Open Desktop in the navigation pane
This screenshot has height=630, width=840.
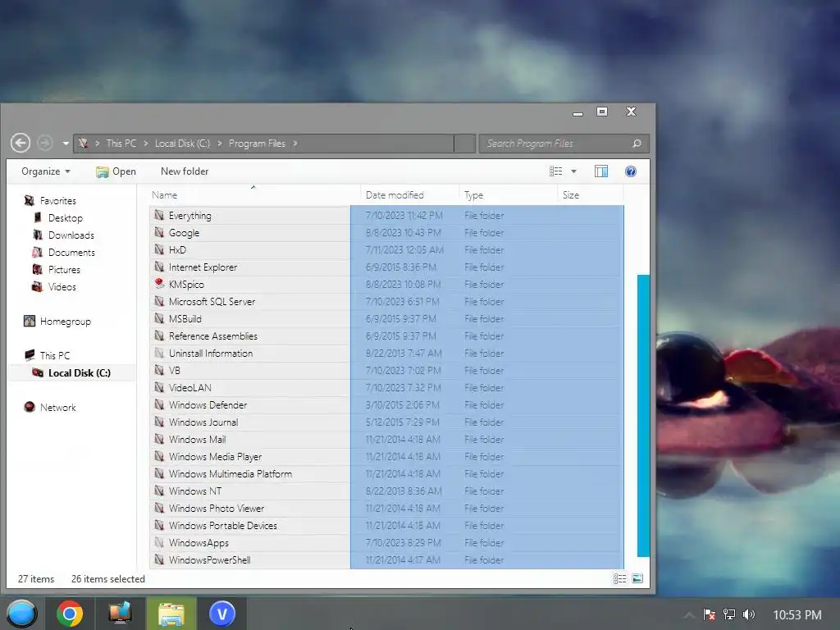point(66,218)
